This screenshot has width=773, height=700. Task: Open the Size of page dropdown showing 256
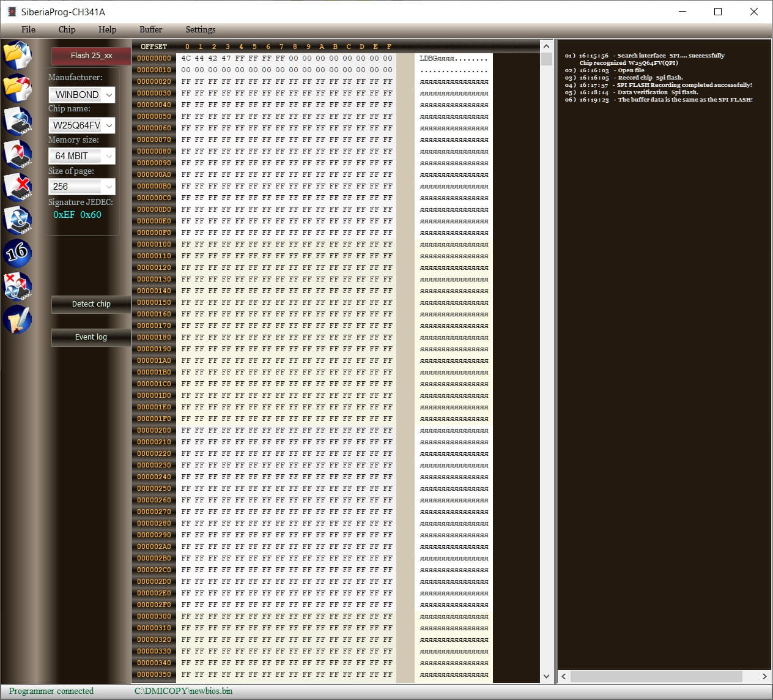click(x=82, y=186)
